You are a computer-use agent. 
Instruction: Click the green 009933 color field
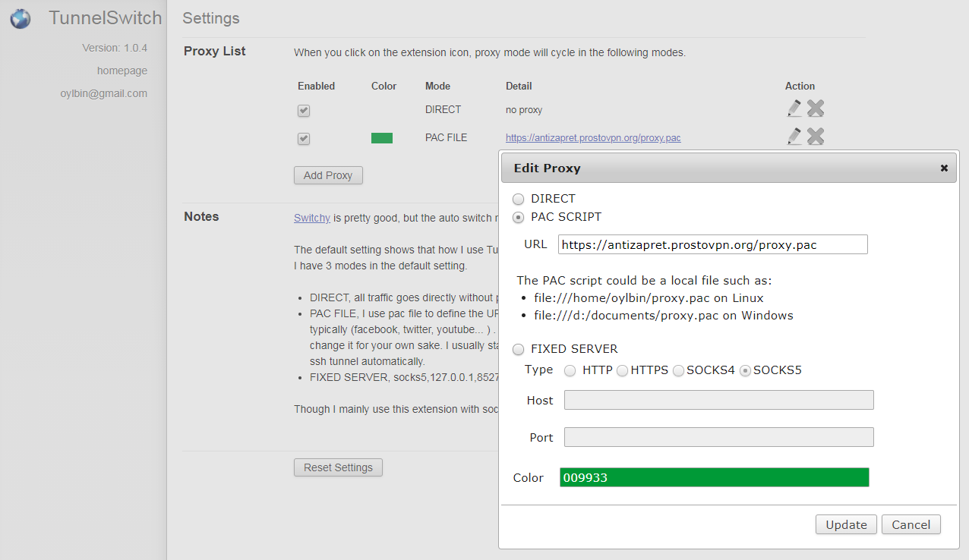coord(714,477)
